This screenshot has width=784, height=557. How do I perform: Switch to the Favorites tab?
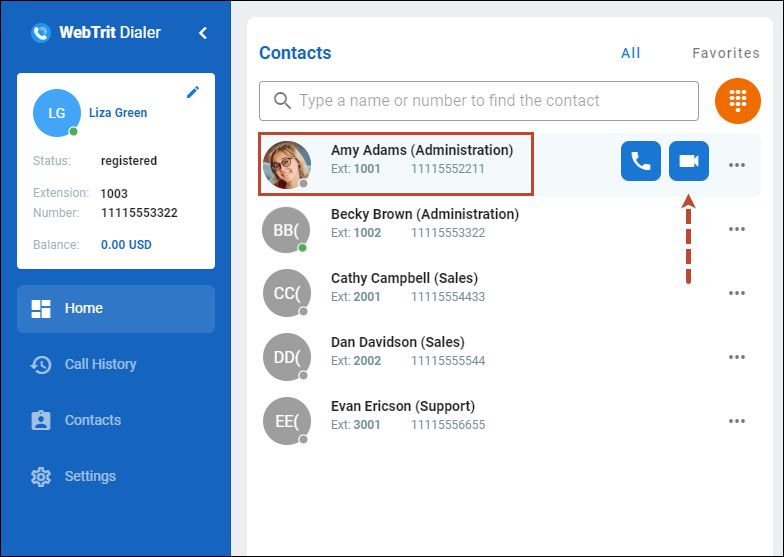pyautogui.click(x=726, y=53)
